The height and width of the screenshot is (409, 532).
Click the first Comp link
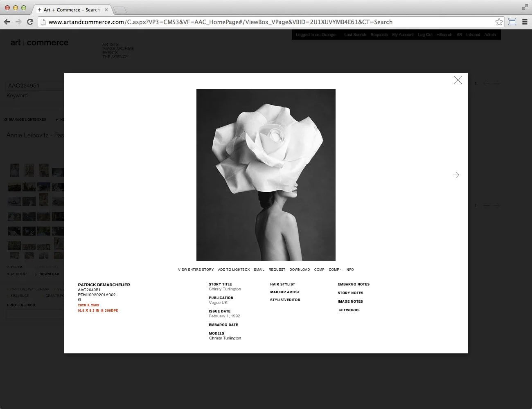pos(319,270)
